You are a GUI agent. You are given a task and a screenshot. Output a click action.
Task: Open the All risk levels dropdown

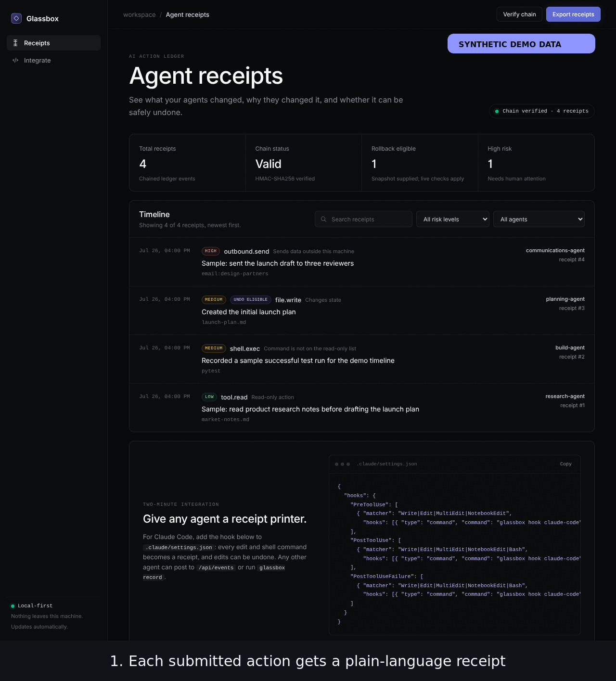click(x=453, y=219)
